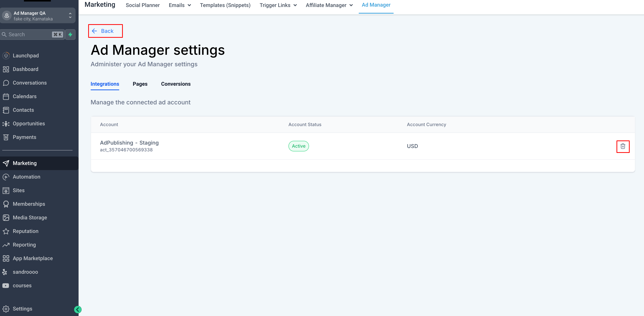This screenshot has height=316, width=644.
Task: Open Templates (Snippets) in the top menu
Action: pos(225,5)
